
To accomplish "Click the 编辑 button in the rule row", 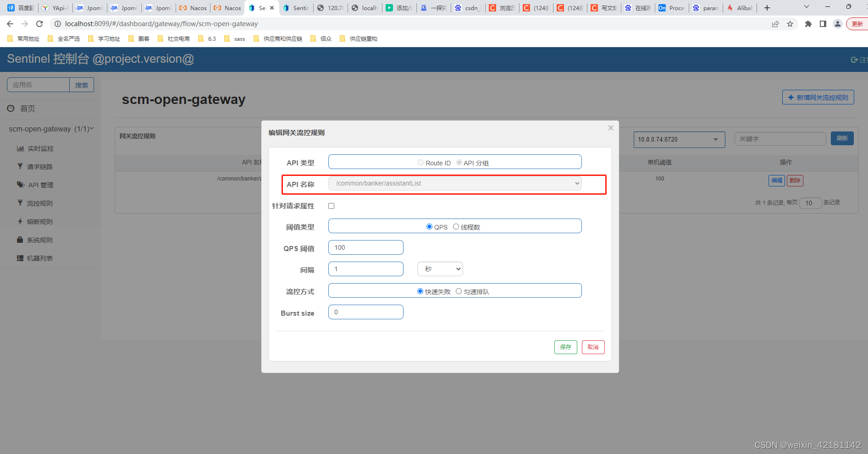I will coord(777,181).
